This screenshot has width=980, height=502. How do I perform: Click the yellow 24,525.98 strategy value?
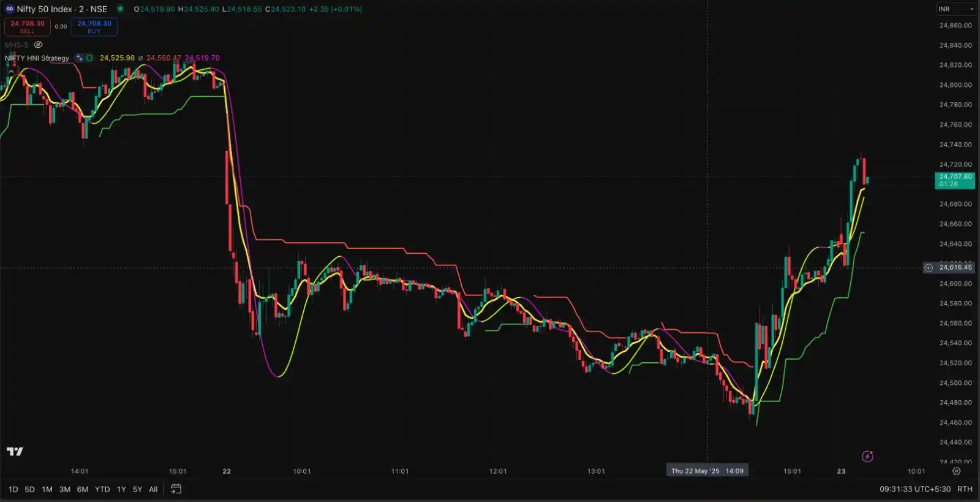(x=117, y=58)
